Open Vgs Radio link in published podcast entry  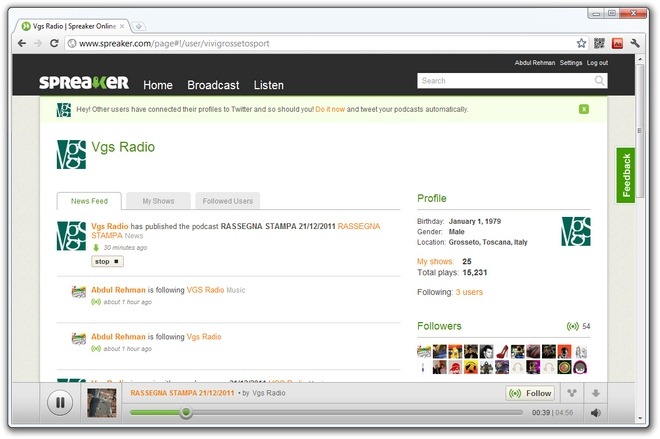[109, 226]
